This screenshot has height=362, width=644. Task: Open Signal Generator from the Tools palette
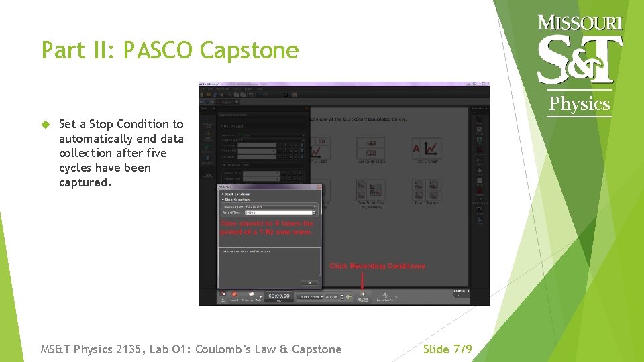(207, 173)
